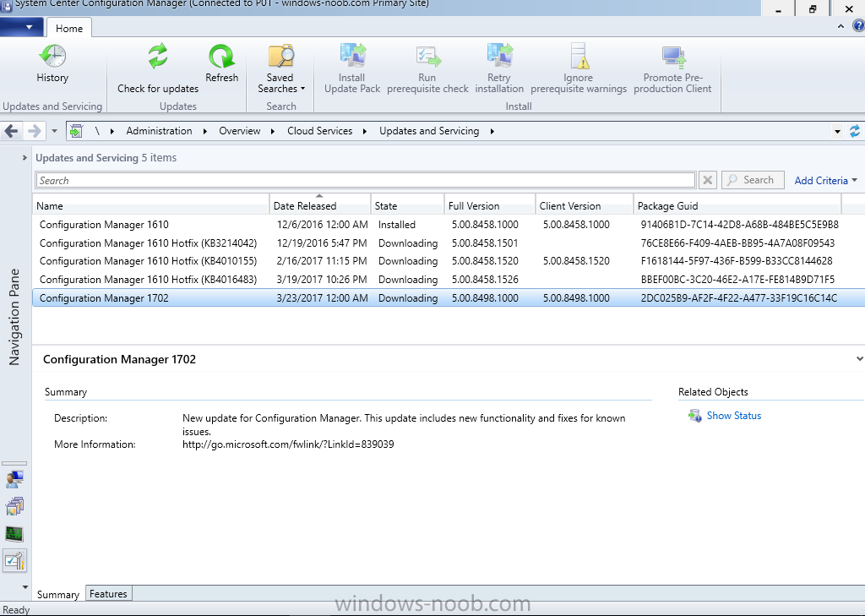This screenshot has height=616, width=865.
Task: Open the Home ribbon tab
Action: [x=69, y=28]
